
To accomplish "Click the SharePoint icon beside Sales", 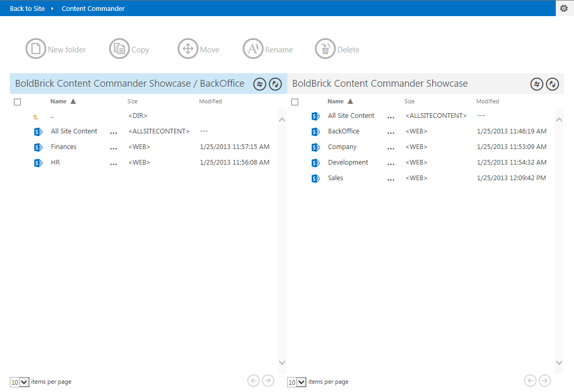I will pos(315,179).
